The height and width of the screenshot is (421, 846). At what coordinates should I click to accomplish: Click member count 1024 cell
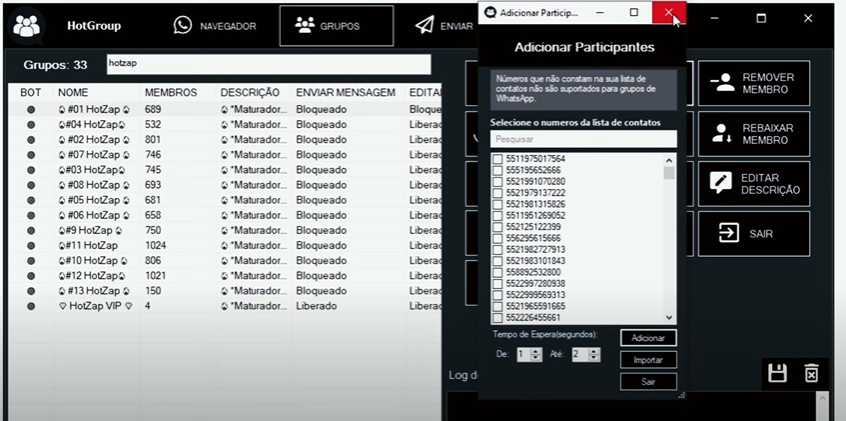tap(155, 246)
